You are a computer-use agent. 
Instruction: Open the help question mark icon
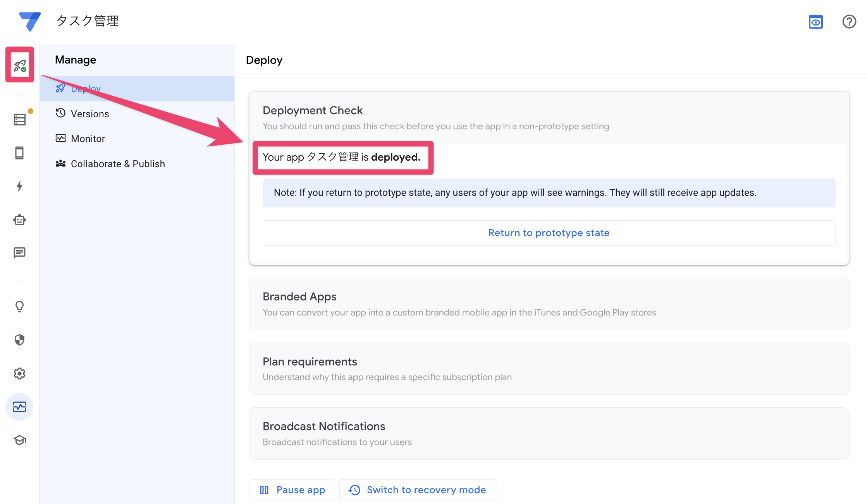coord(849,22)
